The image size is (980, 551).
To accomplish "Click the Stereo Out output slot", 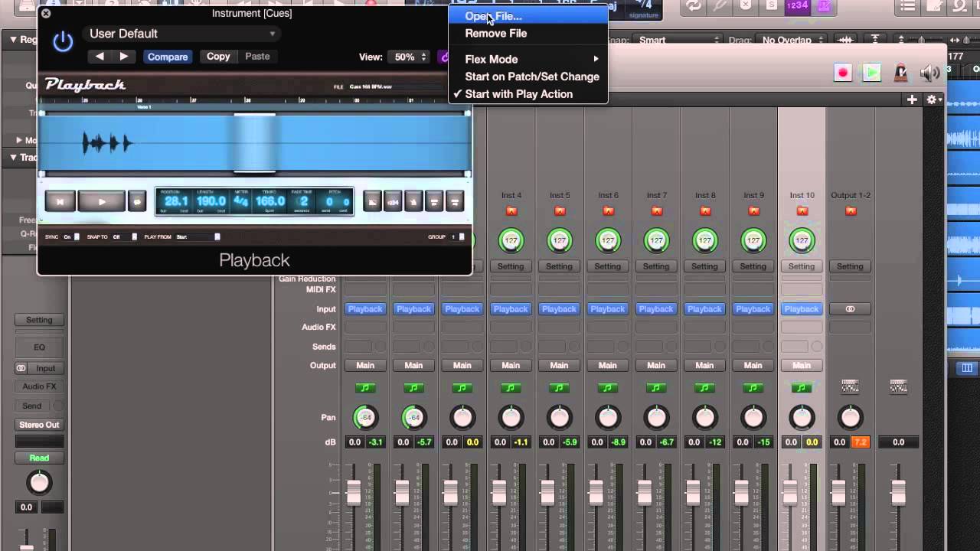I will coord(39,425).
